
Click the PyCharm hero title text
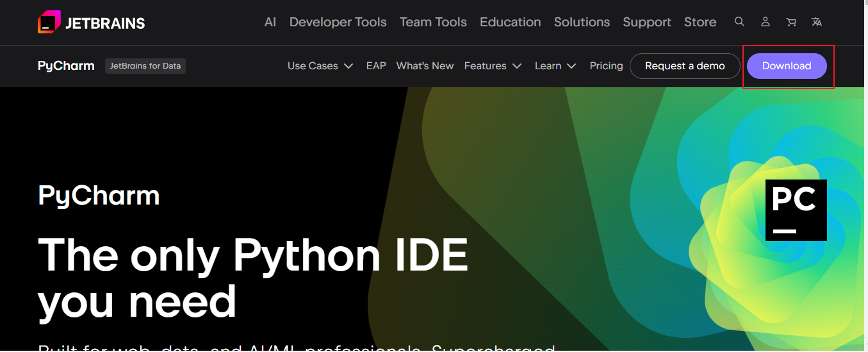pos(99,196)
